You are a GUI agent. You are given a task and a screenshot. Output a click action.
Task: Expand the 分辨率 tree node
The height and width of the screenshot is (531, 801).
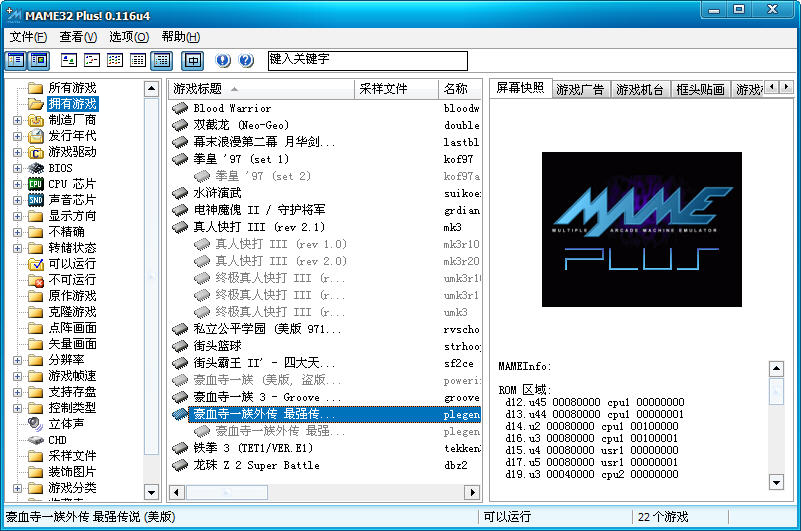point(17,360)
